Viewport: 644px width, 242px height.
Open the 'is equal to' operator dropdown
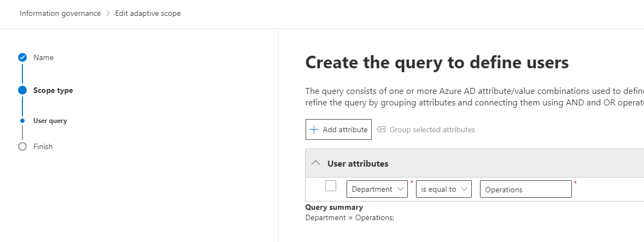point(443,189)
